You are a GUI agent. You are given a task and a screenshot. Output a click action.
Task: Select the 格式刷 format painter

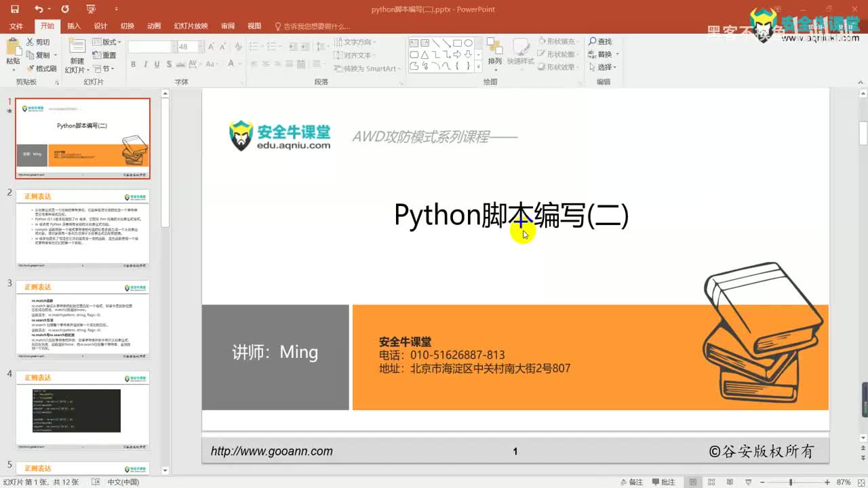click(41, 68)
